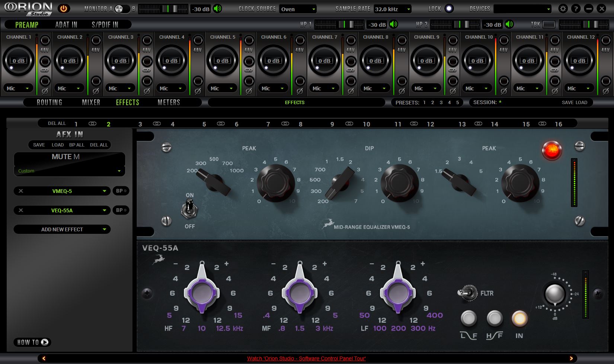Mute the monitor output speaker icon
Viewport: 614px width, 364px height.
pos(218,9)
